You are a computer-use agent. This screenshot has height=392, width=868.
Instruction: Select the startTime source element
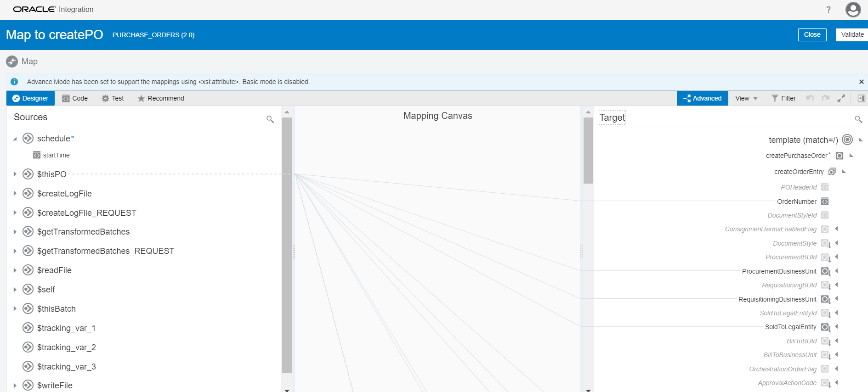point(51,155)
